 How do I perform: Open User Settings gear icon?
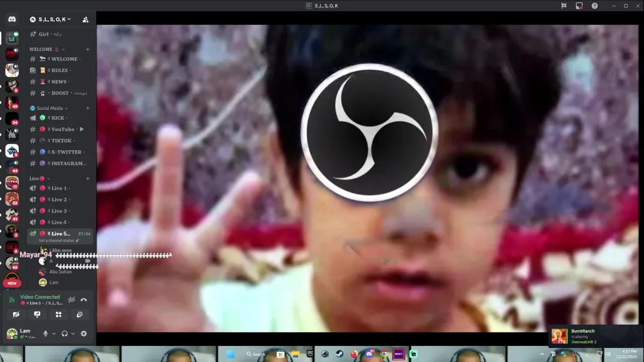84,333
